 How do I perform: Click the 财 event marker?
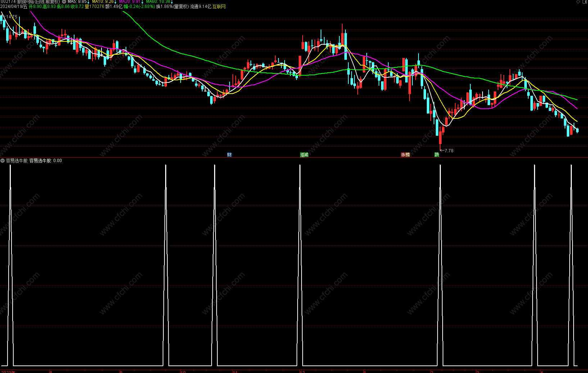(x=229, y=155)
